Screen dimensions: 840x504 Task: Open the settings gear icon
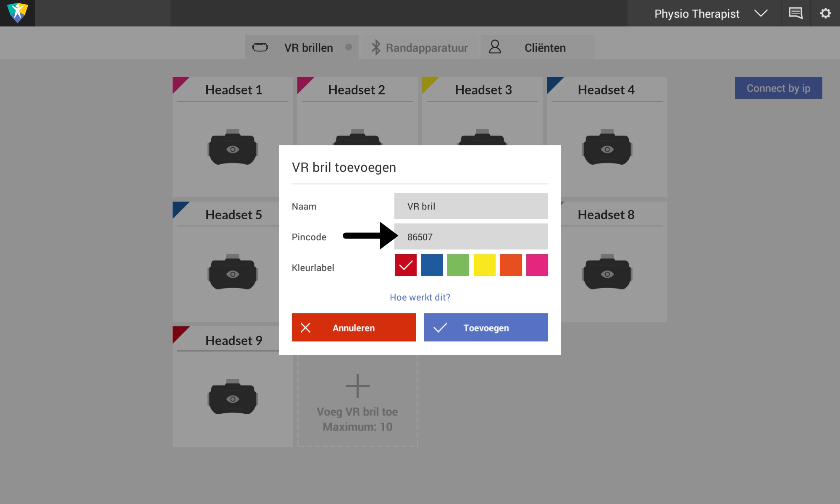pos(825,13)
